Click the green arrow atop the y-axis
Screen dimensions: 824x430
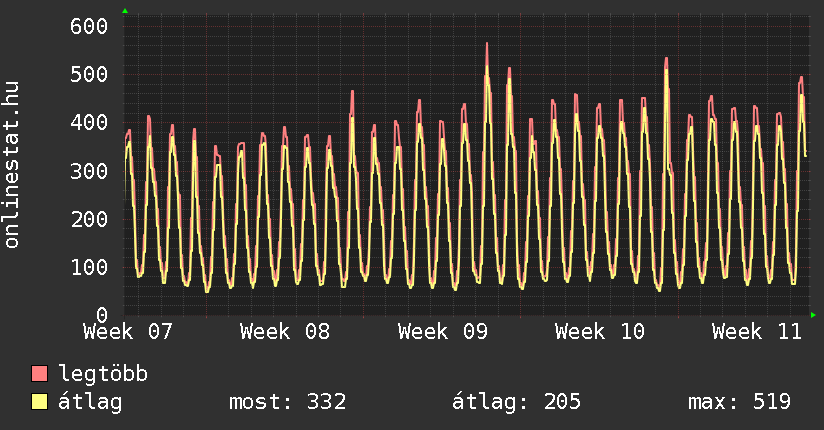point(125,11)
